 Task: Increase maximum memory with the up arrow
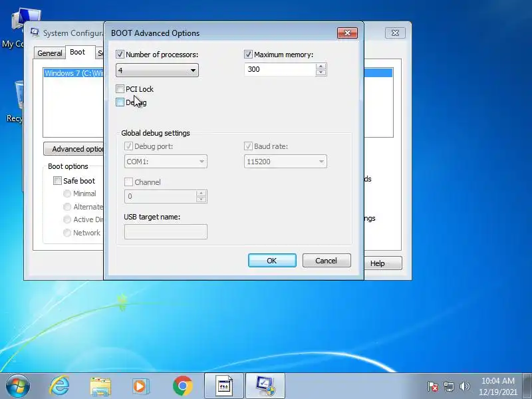(321, 66)
